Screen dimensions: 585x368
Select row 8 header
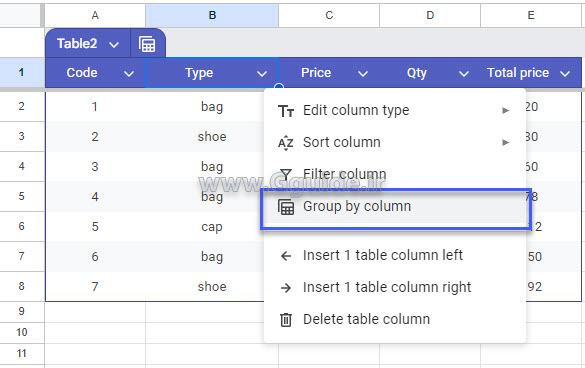(22, 286)
